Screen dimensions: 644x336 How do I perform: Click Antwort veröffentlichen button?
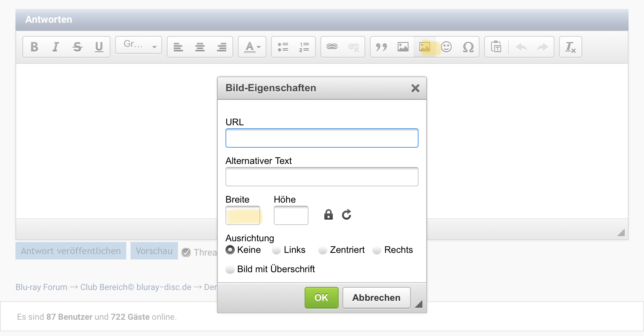coord(71,251)
